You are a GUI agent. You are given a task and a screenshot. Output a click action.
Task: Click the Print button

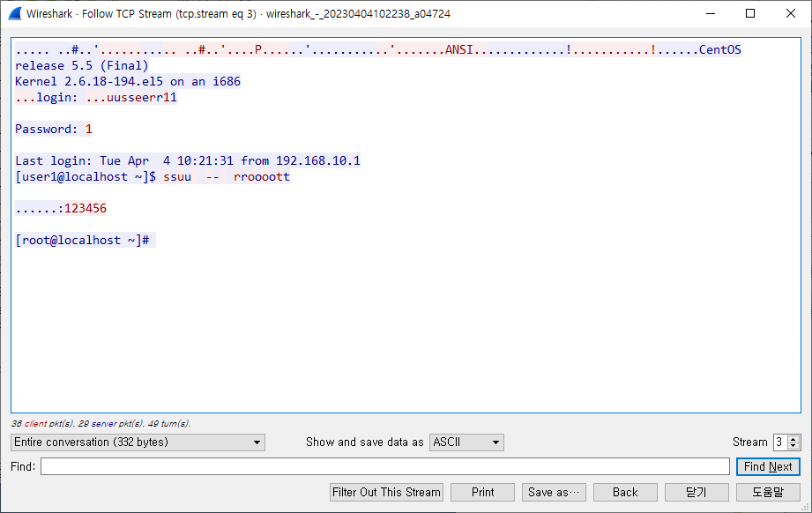(482, 493)
